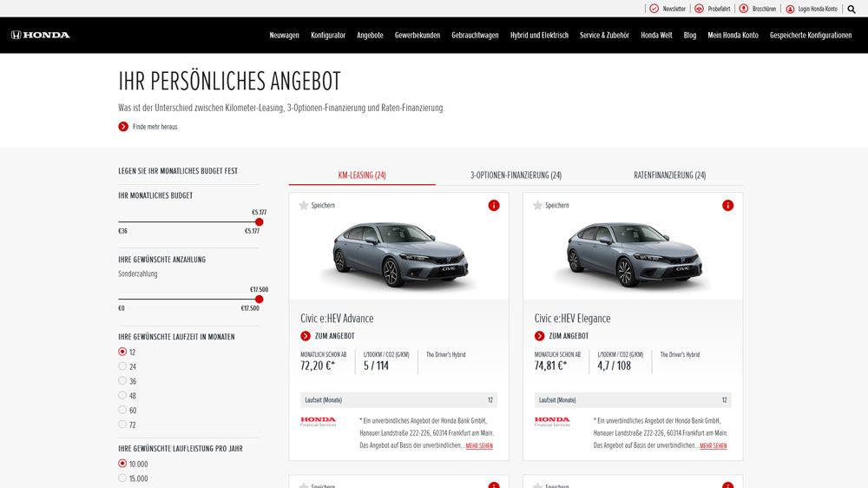Open the search magnifier icon

tap(852, 9)
